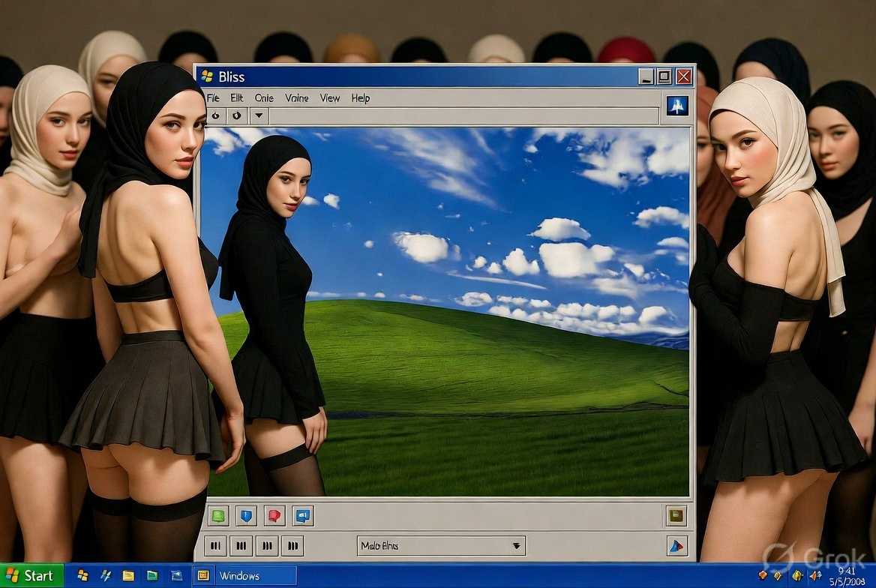Click the yellow folder icon in the quick launch
The width and height of the screenshot is (876, 588).
point(128,576)
